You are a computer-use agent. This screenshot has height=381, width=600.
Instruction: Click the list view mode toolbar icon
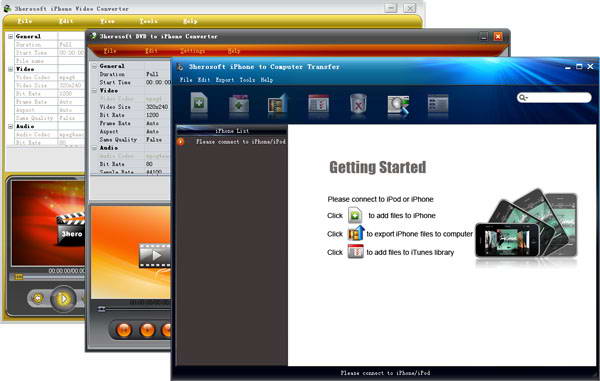(438, 103)
